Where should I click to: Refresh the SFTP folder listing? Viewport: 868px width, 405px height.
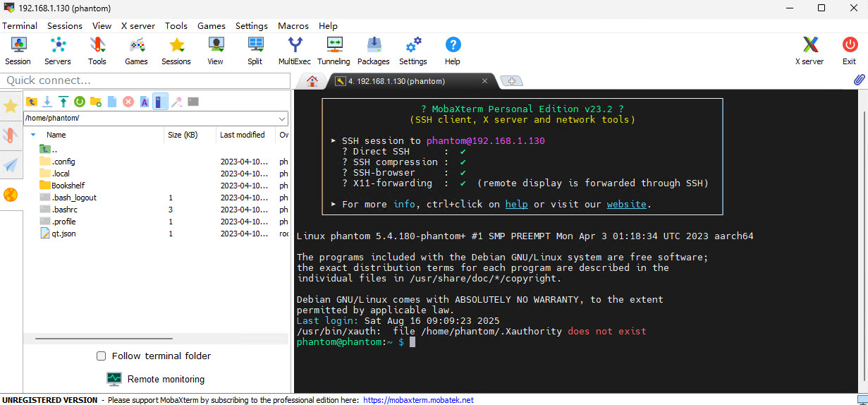tap(80, 102)
